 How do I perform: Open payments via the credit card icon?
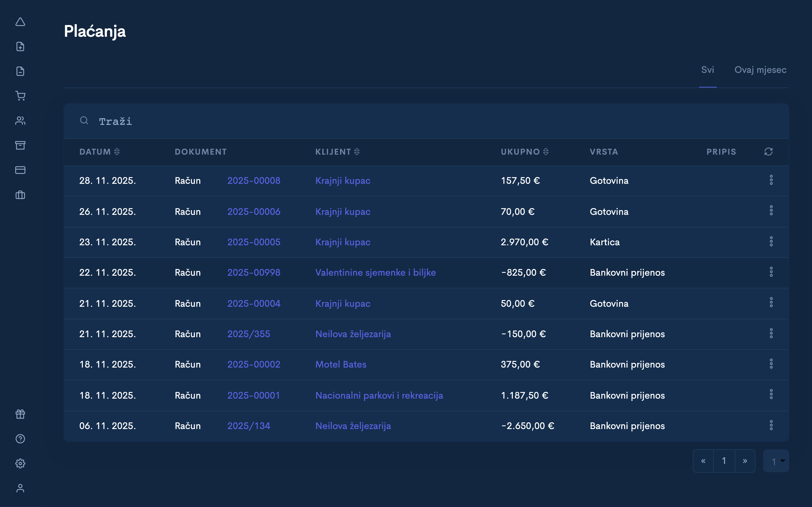[20, 170]
